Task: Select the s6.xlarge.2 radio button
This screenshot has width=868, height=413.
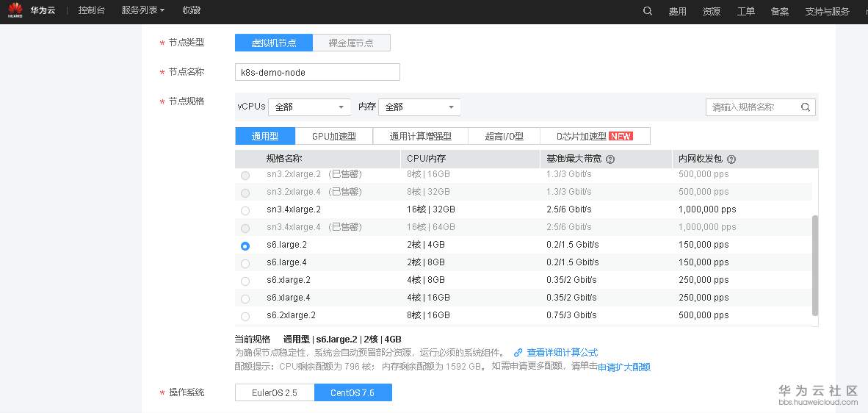Action: (x=245, y=281)
